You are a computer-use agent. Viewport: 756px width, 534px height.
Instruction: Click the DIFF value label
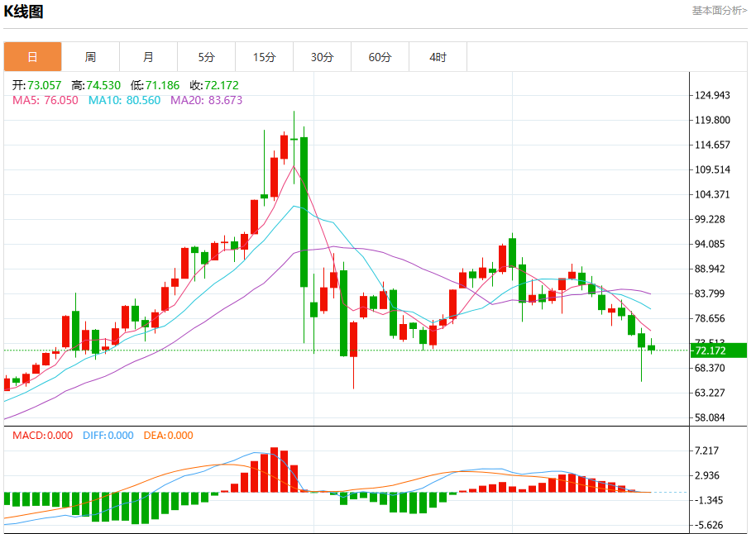click(108, 436)
